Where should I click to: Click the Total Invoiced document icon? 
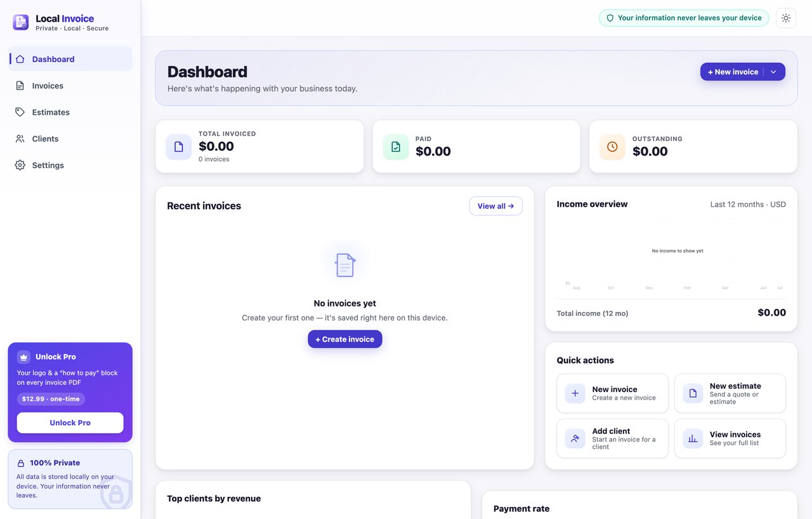click(179, 147)
